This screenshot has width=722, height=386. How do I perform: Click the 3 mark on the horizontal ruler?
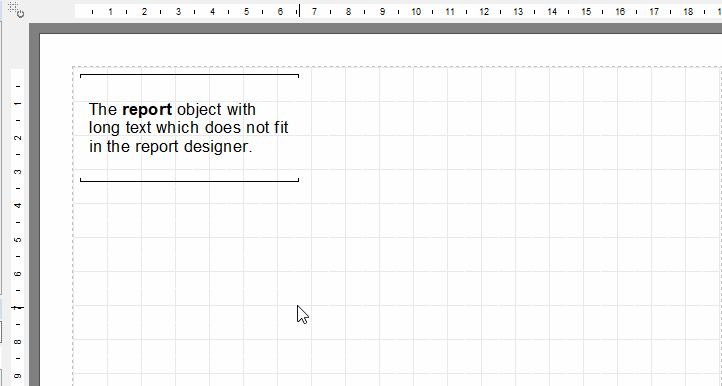178,12
